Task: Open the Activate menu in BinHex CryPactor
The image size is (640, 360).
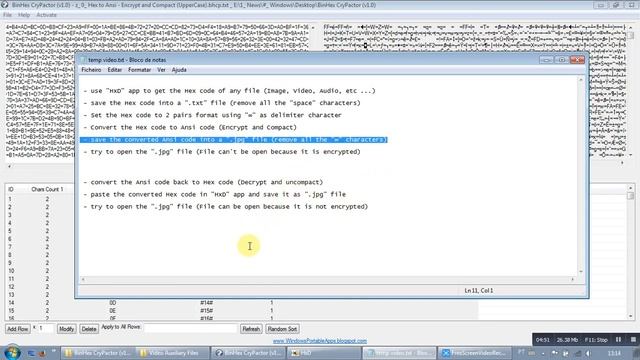Action: [x=47, y=15]
